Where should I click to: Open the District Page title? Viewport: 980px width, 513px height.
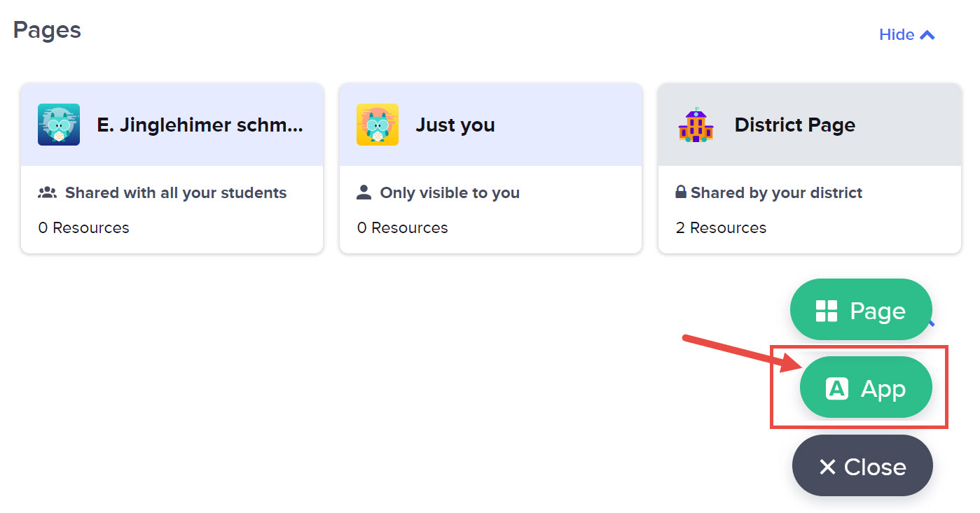click(794, 125)
